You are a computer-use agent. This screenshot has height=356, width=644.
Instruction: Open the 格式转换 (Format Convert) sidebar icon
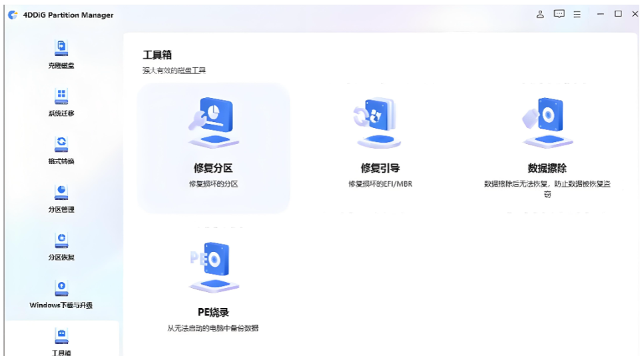coord(61,144)
